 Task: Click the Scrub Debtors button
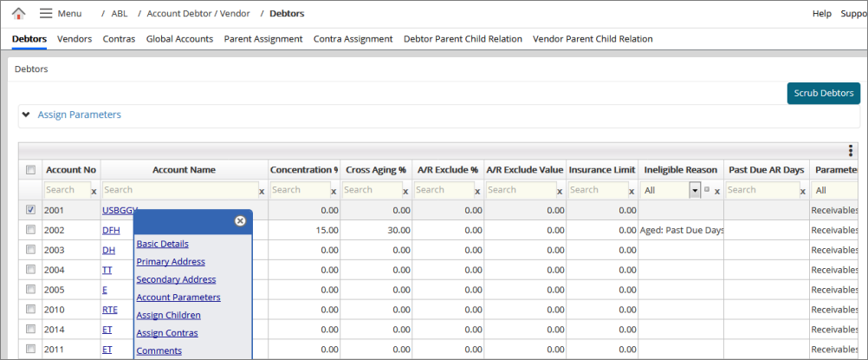click(x=823, y=93)
